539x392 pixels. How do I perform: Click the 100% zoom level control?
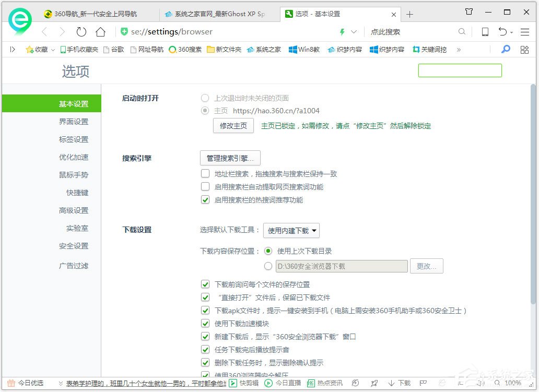coord(514,383)
